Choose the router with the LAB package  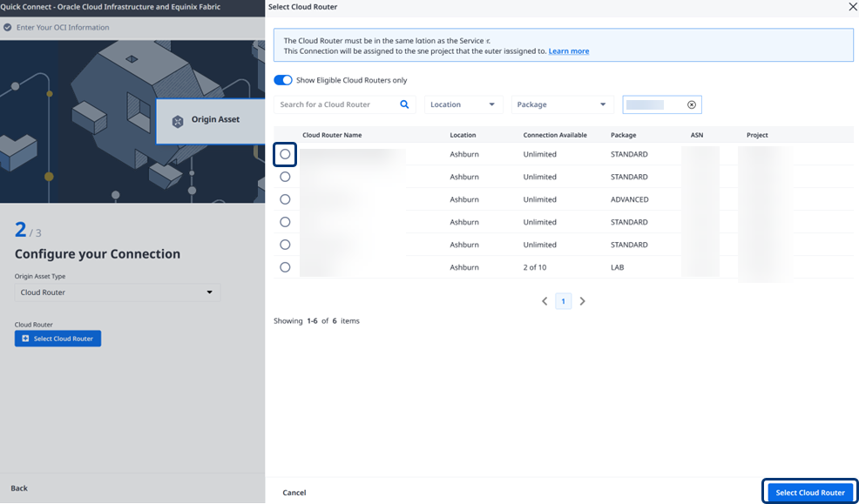(285, 267)
